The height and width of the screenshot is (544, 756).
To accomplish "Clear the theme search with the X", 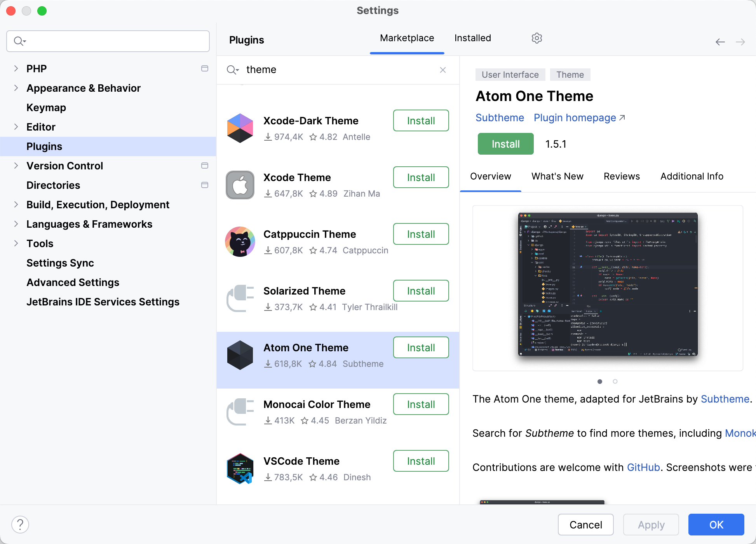I will 442,70.
